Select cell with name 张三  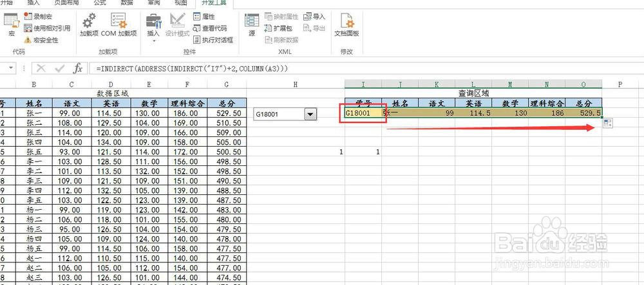tap(34, 133)
